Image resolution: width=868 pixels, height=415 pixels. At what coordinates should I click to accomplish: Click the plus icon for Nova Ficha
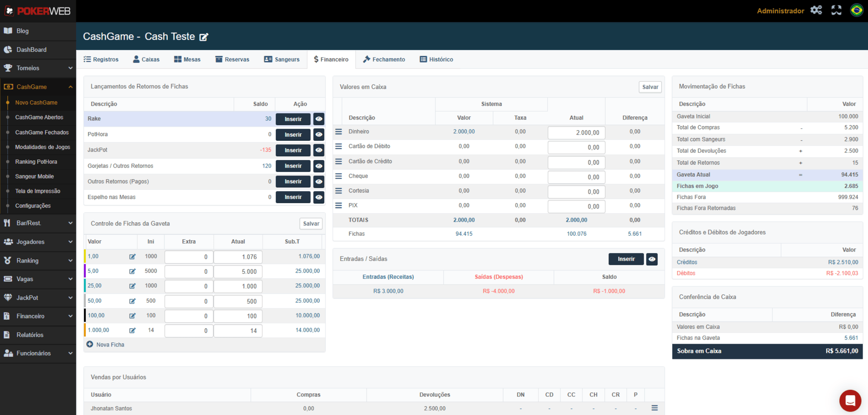[x=90, y=344]
